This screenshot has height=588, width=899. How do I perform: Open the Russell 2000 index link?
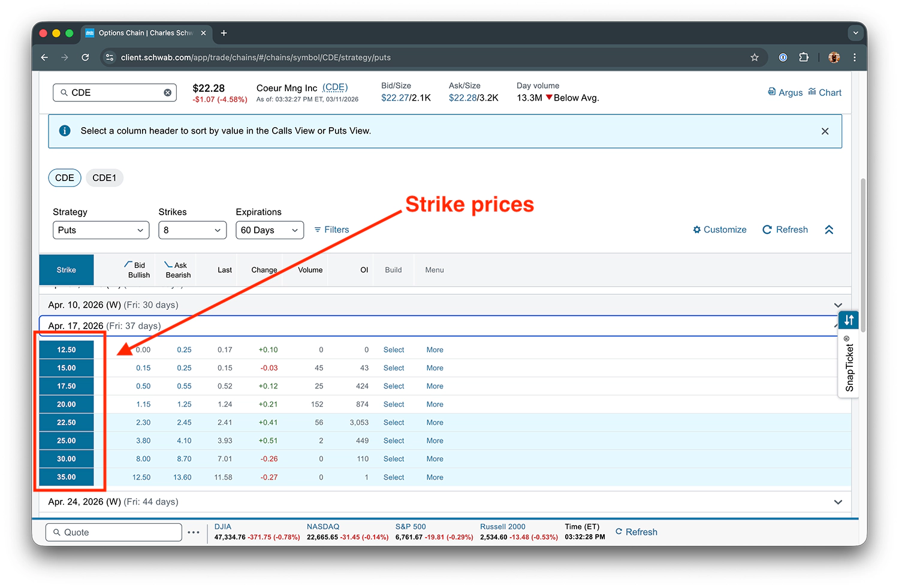pos(503,527)
